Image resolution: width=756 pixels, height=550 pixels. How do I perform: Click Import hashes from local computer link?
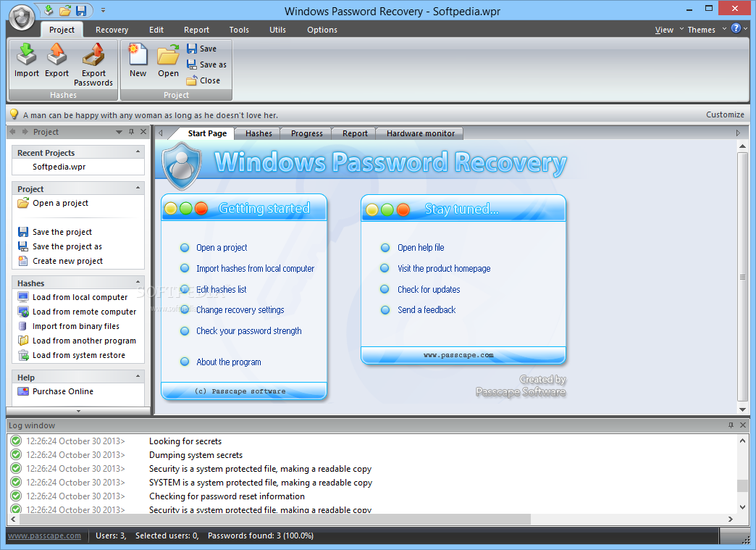coord(255,269)
